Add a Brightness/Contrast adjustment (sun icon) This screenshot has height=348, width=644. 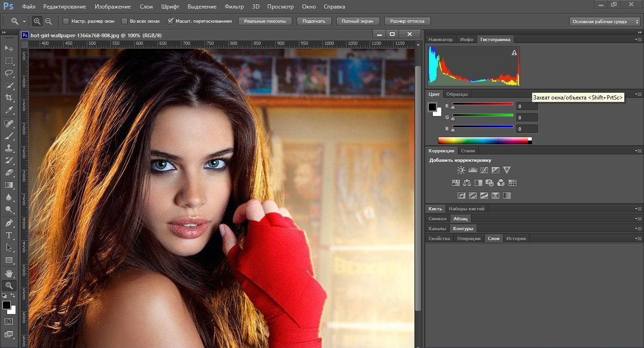pyautogui.click(x=461, y=170)
